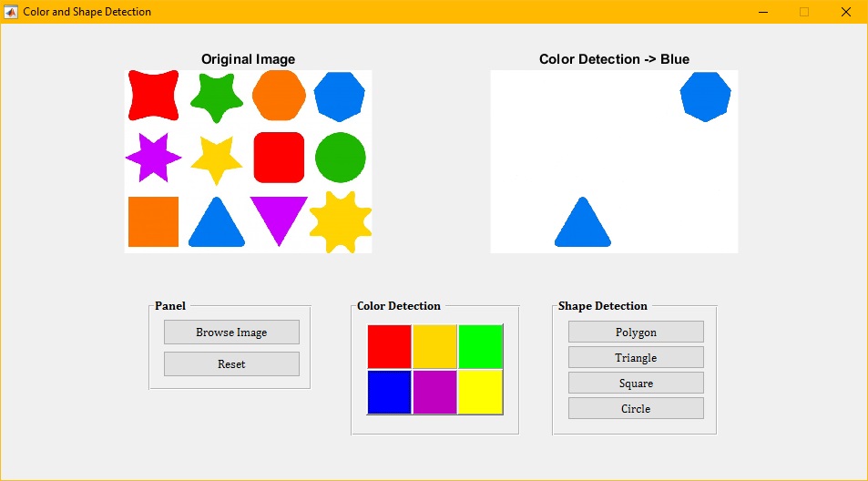Minimize the Color and Shape Detection window

pyautogui.click(x=762, y=12)
